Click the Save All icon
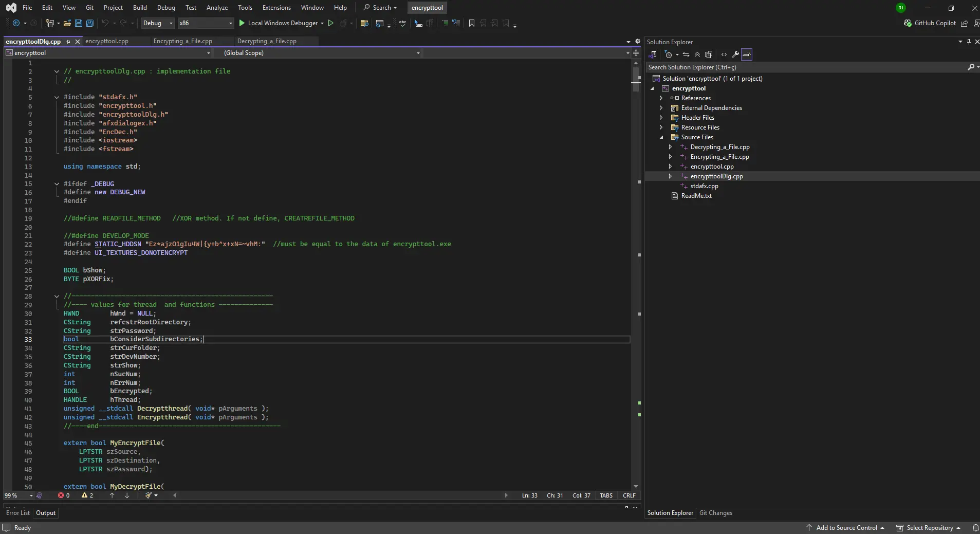980x534 pixels. 90,23
